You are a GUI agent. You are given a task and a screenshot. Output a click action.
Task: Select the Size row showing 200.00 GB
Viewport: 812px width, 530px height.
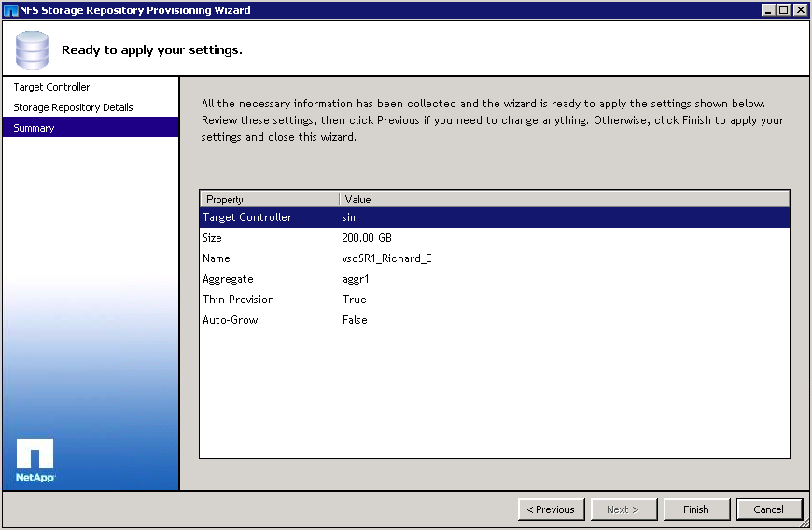click(494, 238)
